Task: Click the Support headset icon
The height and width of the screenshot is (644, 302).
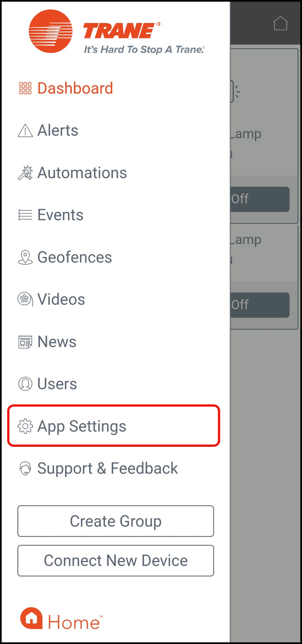Action: tap(25, 468)
